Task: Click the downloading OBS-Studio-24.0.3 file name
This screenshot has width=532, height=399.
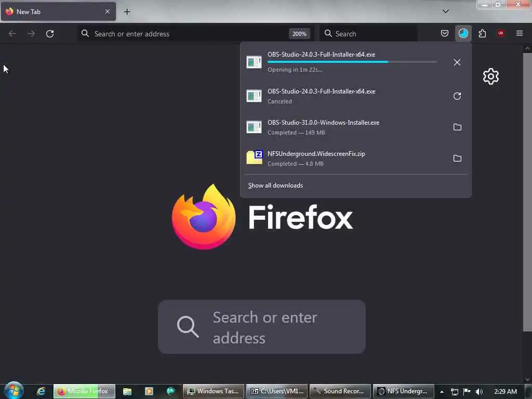Action: 321,54
